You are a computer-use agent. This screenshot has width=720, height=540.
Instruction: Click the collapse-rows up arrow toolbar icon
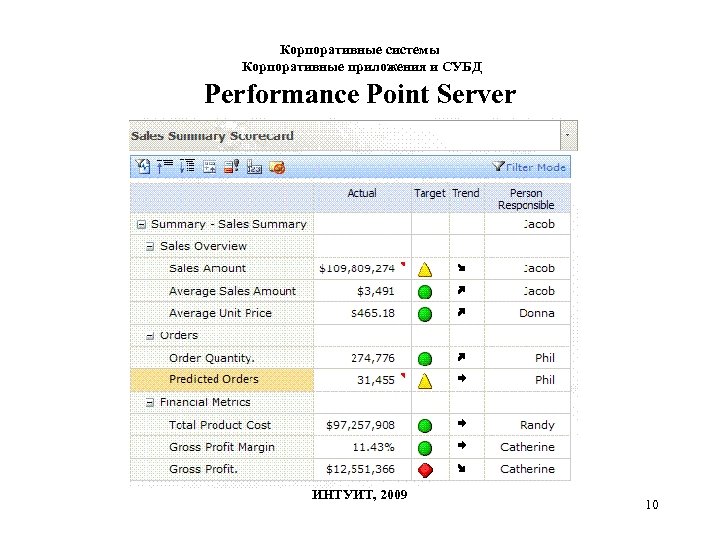tap(164, 166)
